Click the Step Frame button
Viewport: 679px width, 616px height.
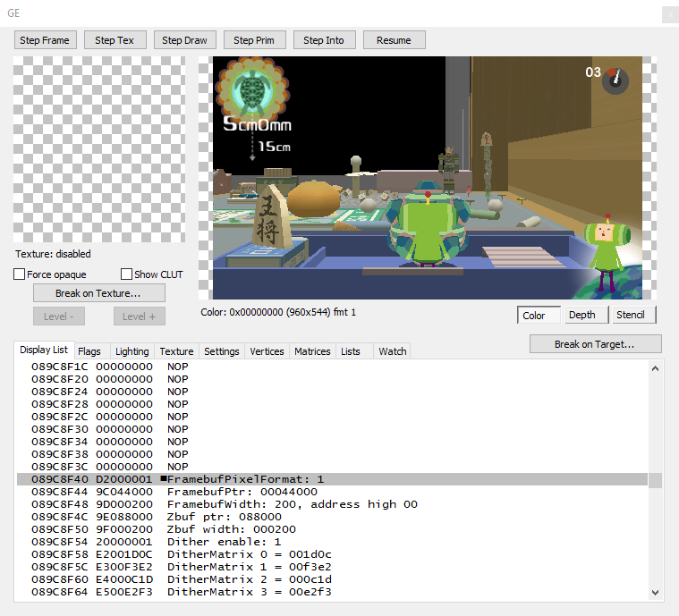(x=44, y=40)
